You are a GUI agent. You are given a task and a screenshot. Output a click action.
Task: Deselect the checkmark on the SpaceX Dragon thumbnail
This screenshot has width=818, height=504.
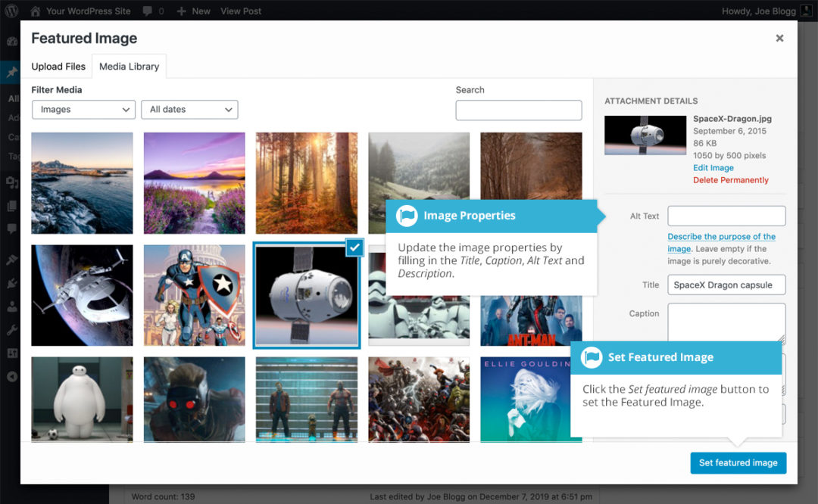pos(353,247)
